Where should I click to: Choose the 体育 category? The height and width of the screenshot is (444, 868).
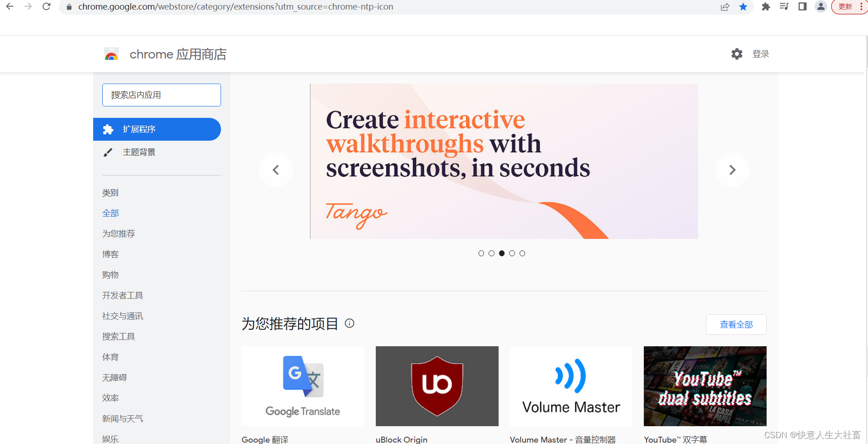(x=110, y=357)
